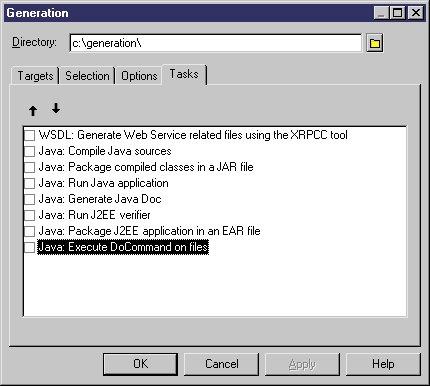Tick Package compiled classes in JAR checkbox
This screenshot has height=386, width=430.
(29, 167)
